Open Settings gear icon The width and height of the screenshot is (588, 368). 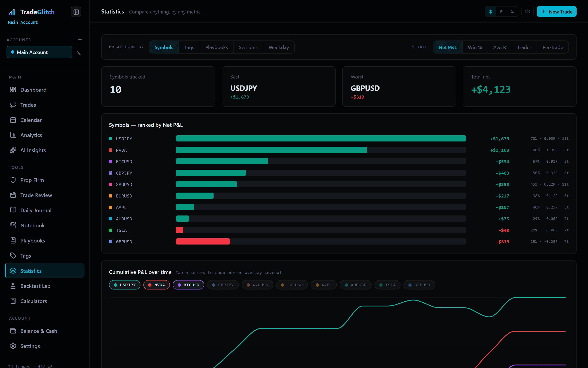[13, 346]
